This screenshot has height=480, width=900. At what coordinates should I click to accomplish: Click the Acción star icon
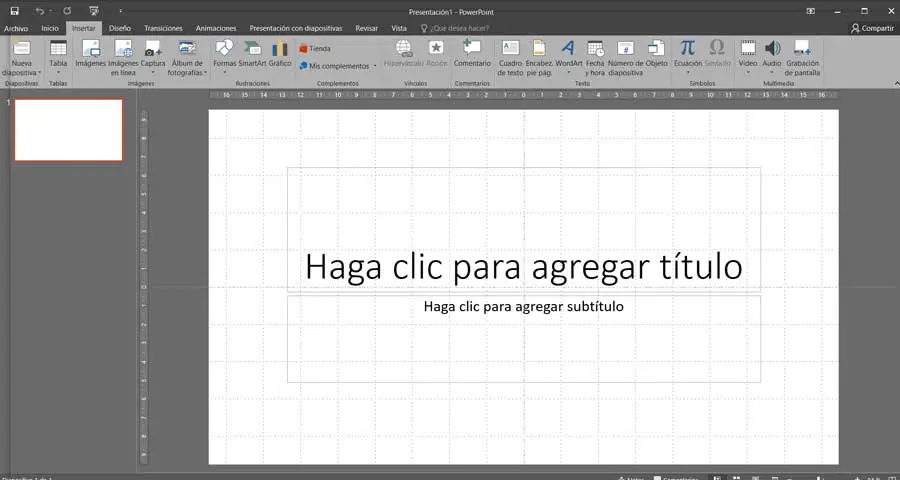point(436,48)
